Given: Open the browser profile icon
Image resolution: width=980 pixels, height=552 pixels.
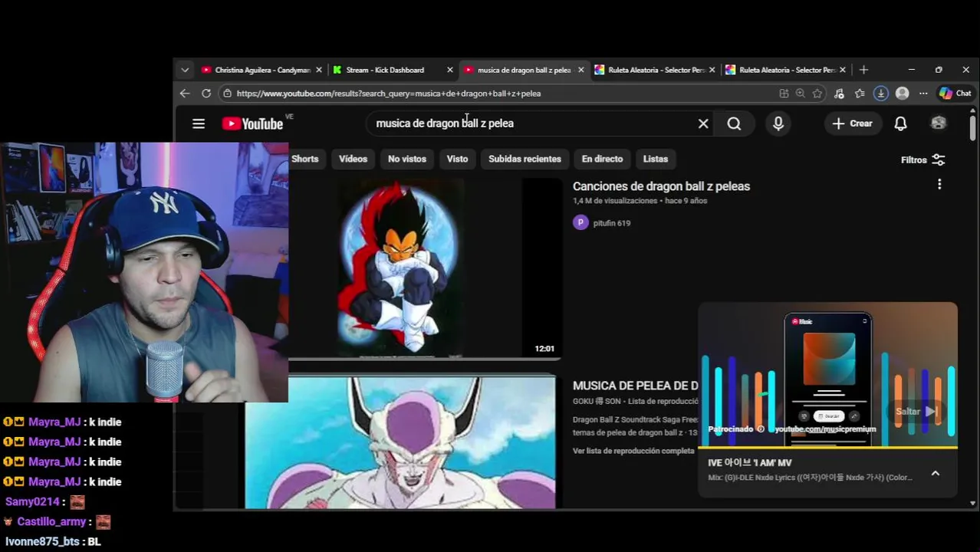Looking at the screenshot, I should (903, 94).
